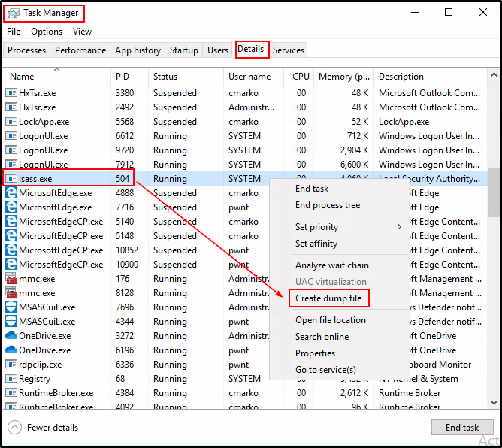Click the rdpclip.exe process icon
The image size is (502, 448).
coord(11,365)
